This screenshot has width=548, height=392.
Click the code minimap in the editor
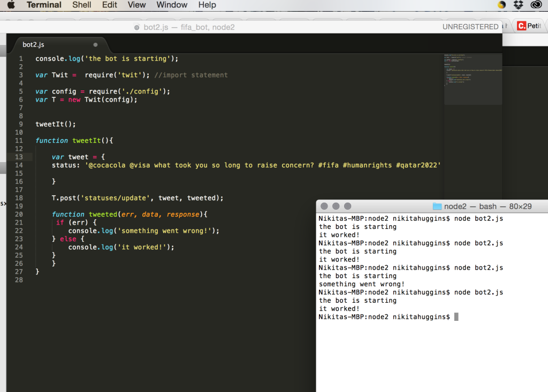[x=473, y=79]
